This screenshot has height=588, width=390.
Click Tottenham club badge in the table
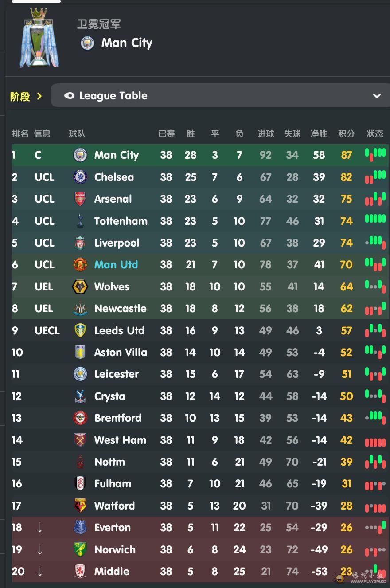tap(80, 221)
